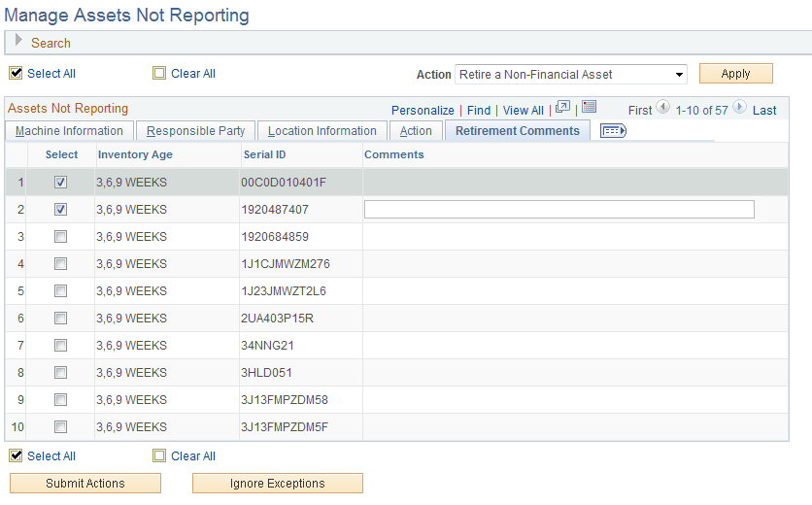Check top Select All checkbox
Viewport: 812px width, 505px height.
coord(17,73)
